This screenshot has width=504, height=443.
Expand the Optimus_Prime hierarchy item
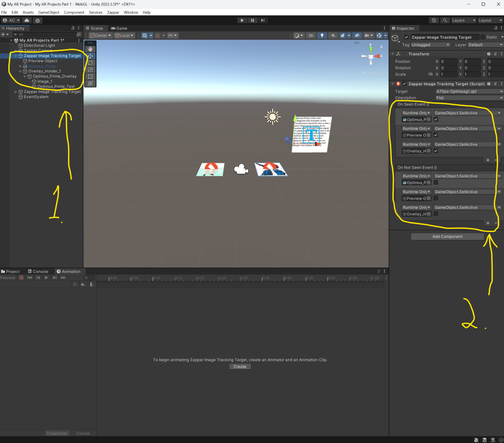click(x=20, y=66)
